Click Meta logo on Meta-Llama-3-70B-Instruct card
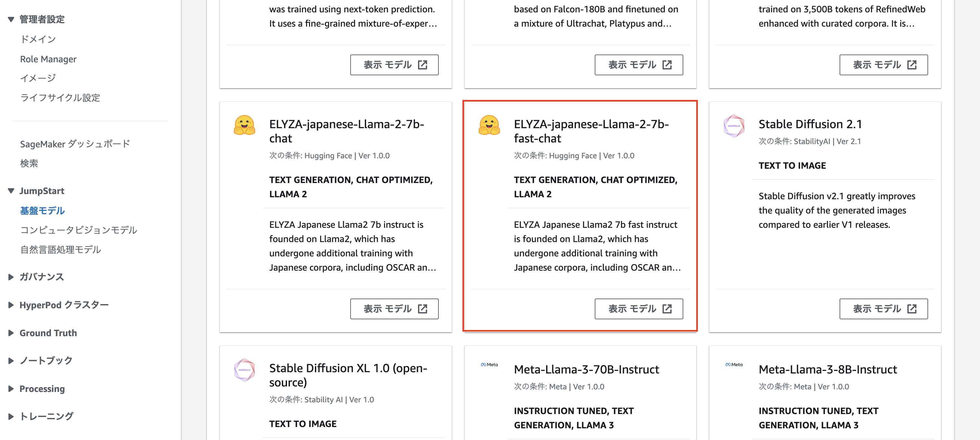Viewport: 980px width, 440px height. coord(489,365)
